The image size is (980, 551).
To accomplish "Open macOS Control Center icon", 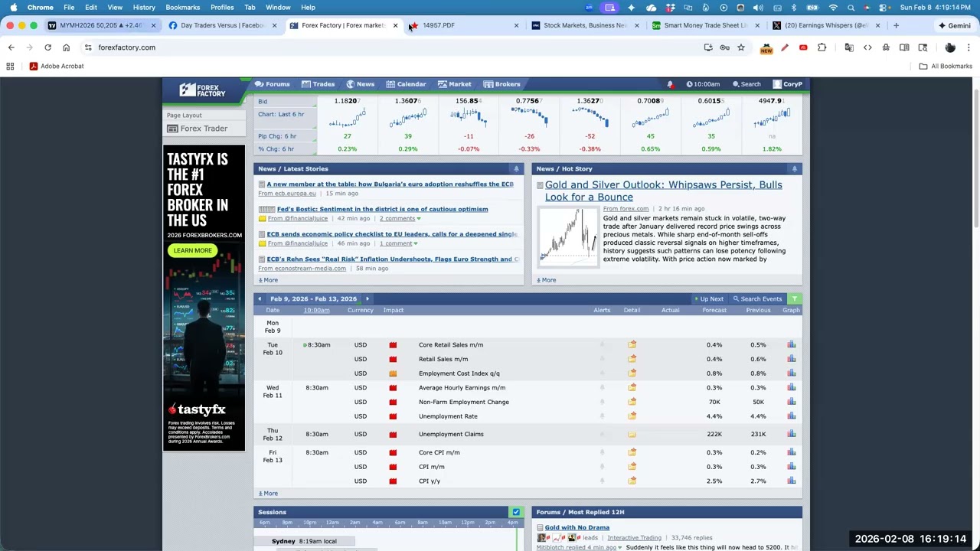I will pyautogui.click(x=884, y=8).
